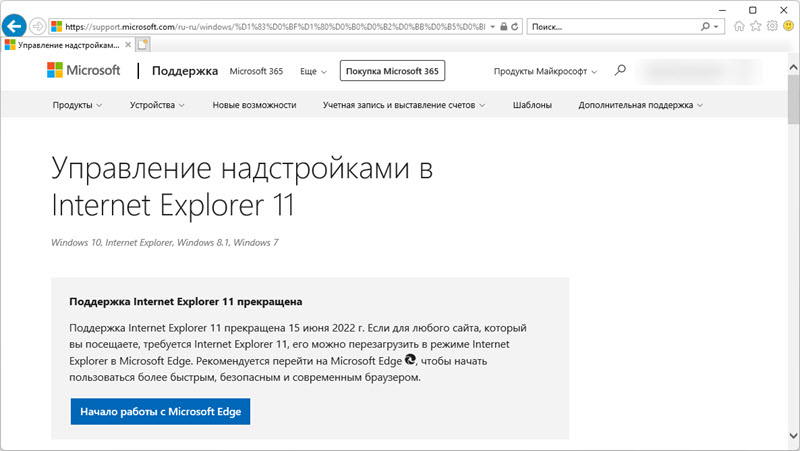Click the 'Покупка Microsoft 365' button
Viewport: 800px width, 451px height.
click(392, 71)
